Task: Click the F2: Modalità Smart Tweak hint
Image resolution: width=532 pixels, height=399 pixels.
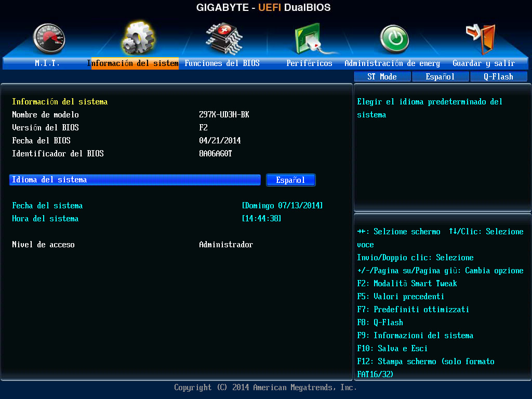Action: click(x=407, y=284)
